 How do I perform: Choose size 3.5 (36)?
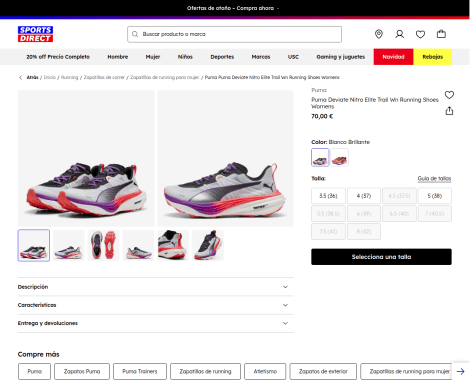(x=328, y=196)
